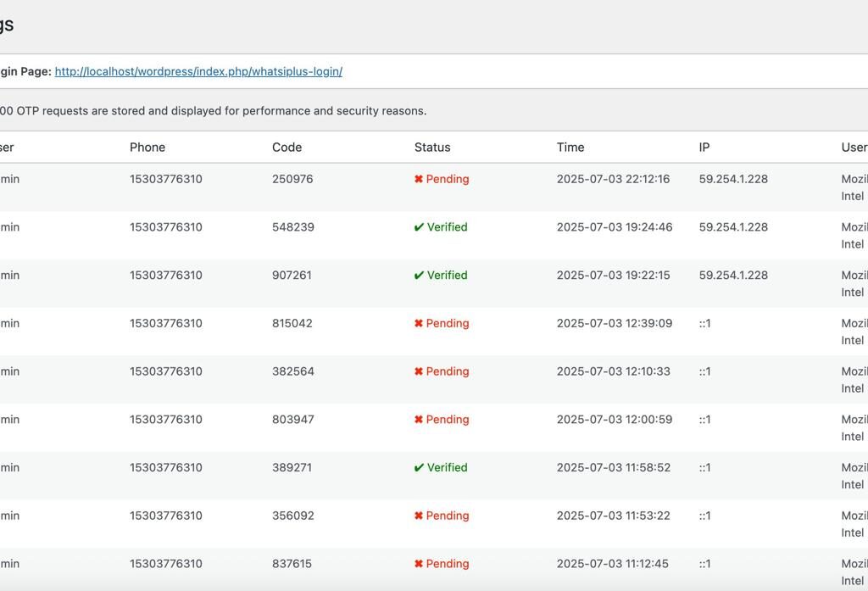Click the green checkmark icon for code 389271

pos(419,467)
